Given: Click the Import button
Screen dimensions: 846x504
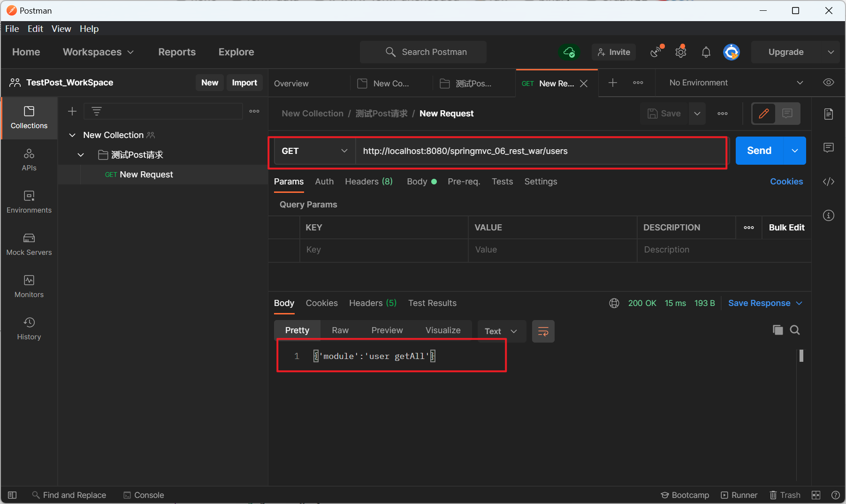Looking at the screenshot, I should [244, 83].
